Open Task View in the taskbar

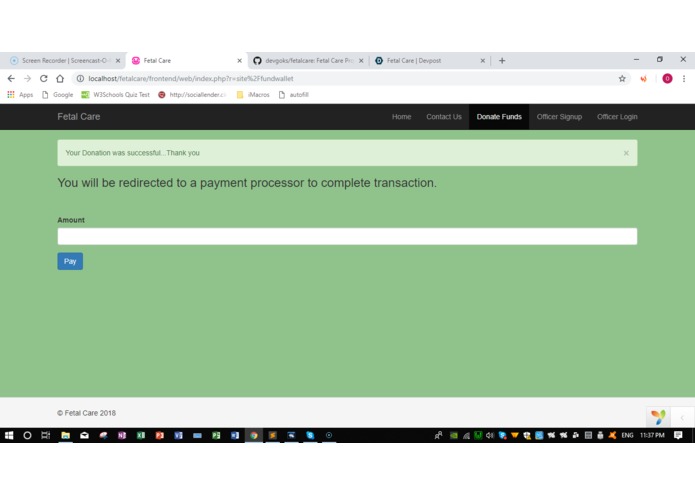(x=45, y=435)
